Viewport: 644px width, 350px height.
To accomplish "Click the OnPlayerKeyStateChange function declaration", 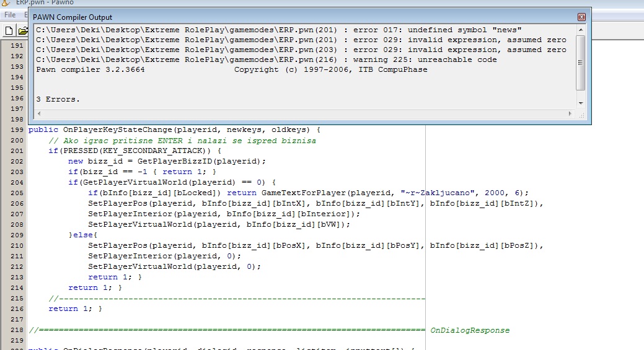I will click(x=175, y=129).
